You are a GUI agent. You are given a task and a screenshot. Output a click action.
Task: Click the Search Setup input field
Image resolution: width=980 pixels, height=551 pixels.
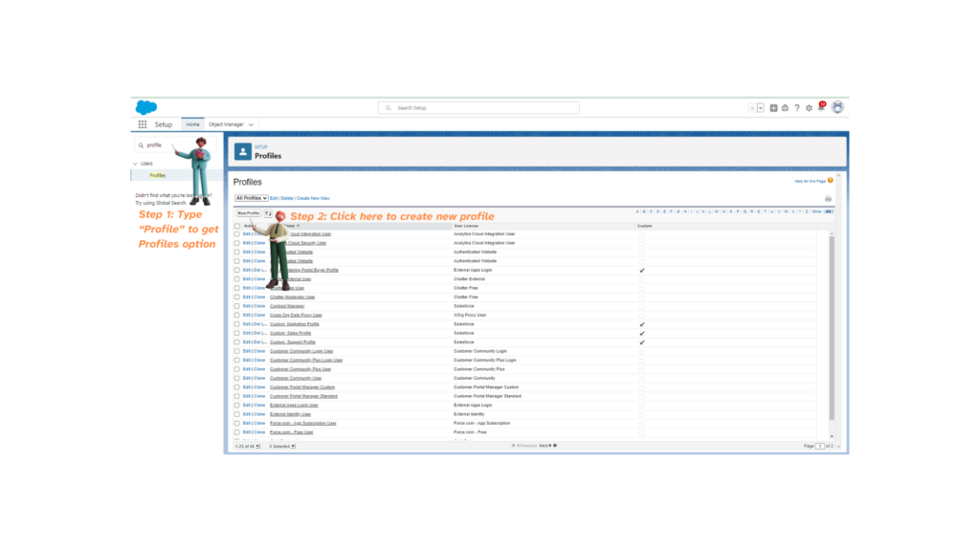[x=479, y=107]
